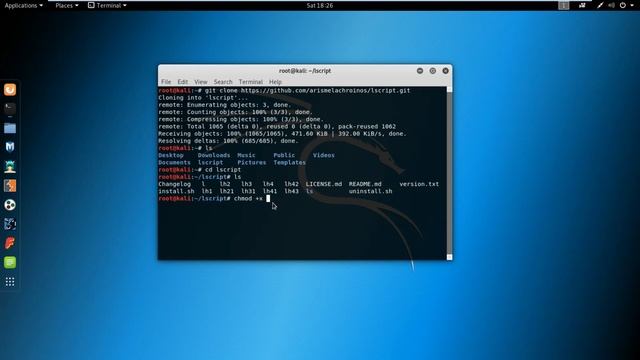Open power menu icon
This screenshot has height=360, width=640.
[x=623, y=5]
